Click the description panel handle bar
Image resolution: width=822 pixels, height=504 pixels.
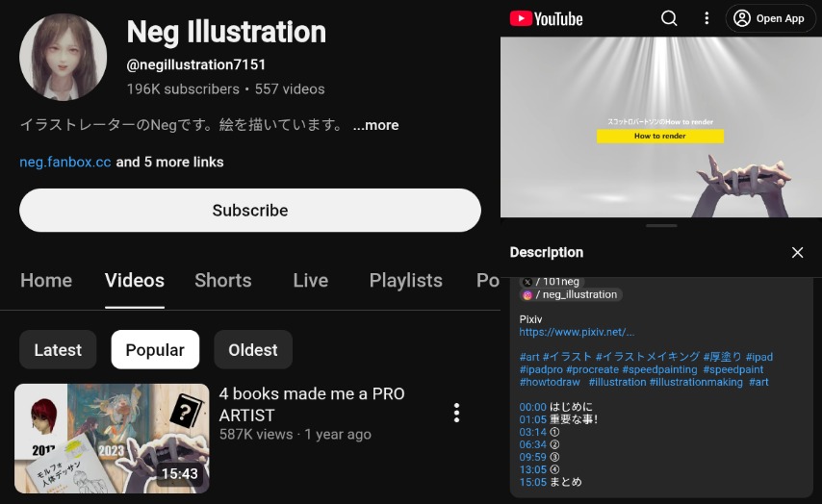pyautogui.click(x=661, y=226)
